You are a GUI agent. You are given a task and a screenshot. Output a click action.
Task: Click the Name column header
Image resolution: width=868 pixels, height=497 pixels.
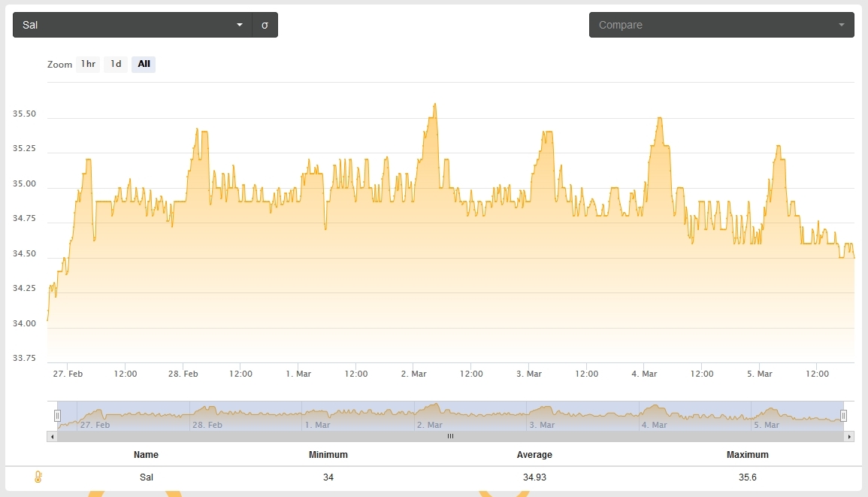(146, 455)
